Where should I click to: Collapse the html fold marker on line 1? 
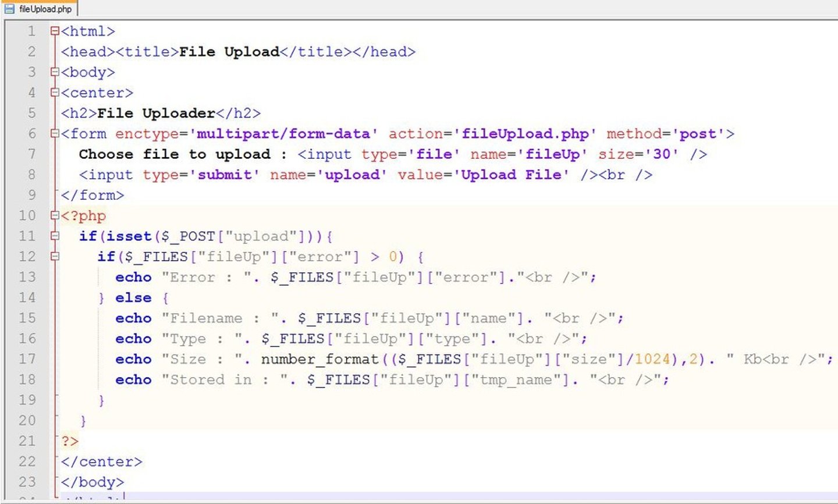(55, 31)
